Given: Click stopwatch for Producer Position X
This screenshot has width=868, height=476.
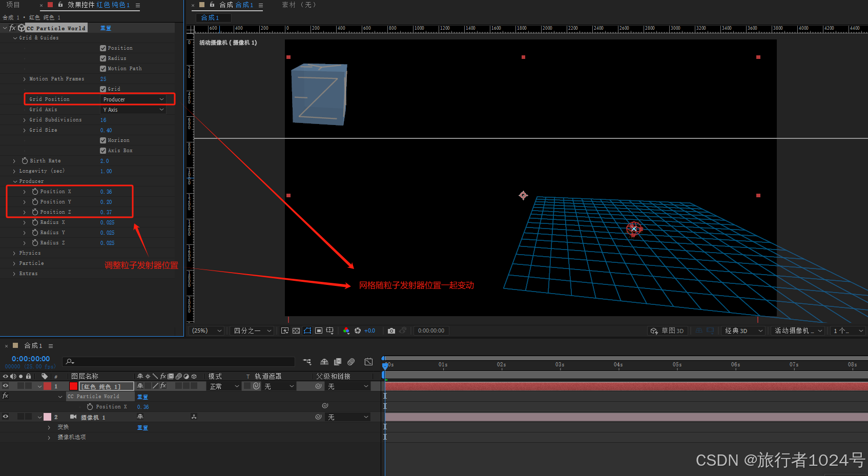Looking at the screenshot, I should (x=35, y=192).
